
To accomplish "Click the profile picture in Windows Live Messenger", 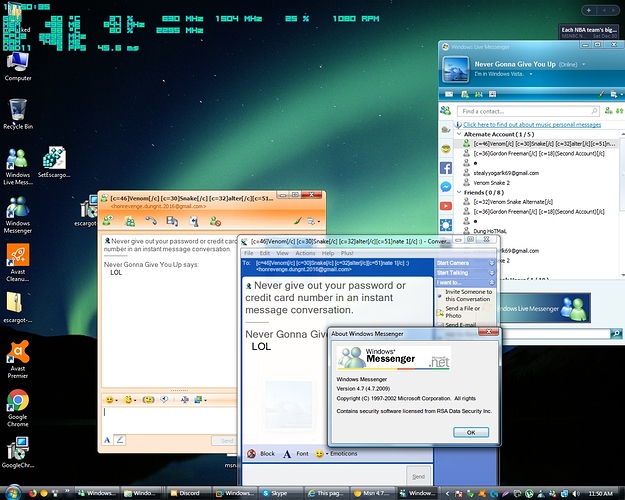I will pyautogui.click(x=455, y=69).
